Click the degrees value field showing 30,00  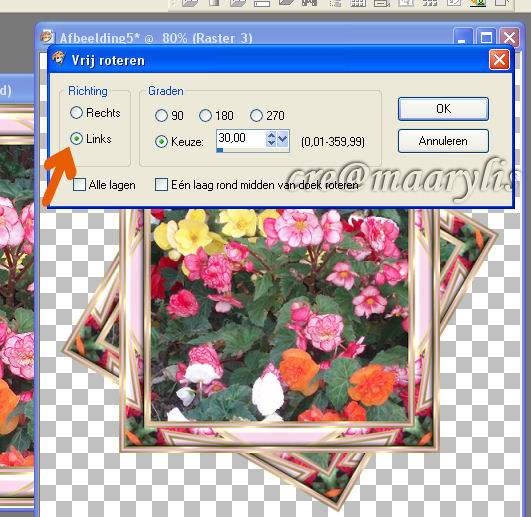[x=241, y=138]
